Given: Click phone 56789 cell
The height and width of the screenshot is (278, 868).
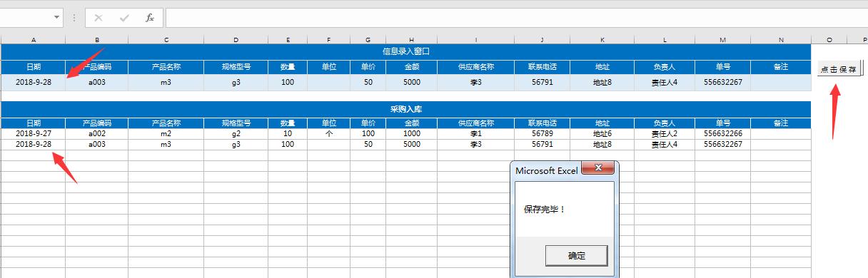Looking at the screenshot, I should 542,133.
